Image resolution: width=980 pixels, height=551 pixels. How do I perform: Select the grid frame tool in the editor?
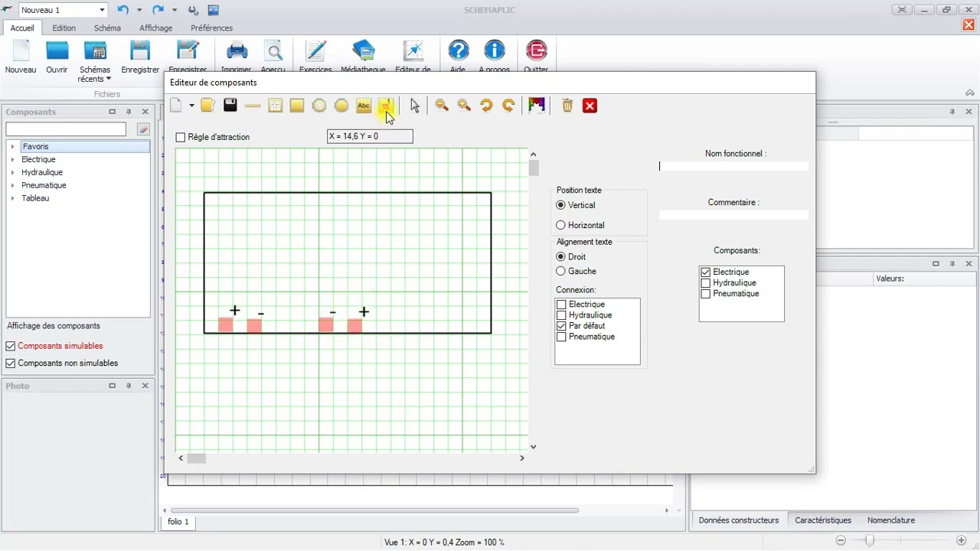point(276,106)
